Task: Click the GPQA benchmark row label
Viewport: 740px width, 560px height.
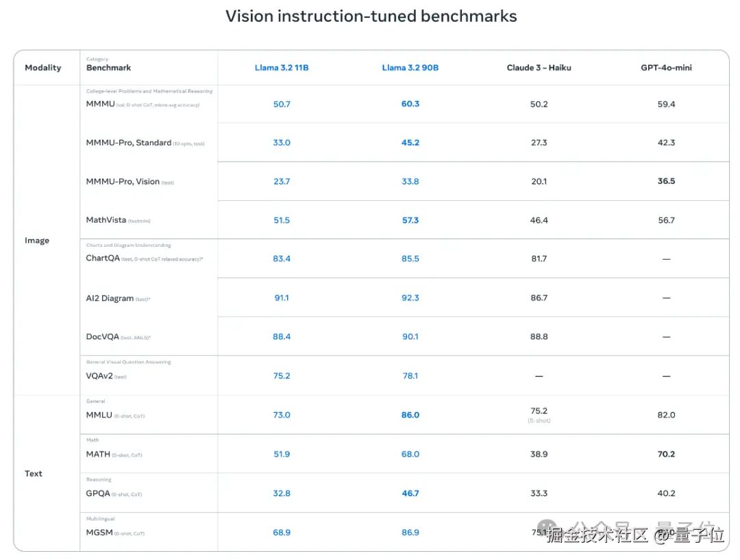Action: 98,494
